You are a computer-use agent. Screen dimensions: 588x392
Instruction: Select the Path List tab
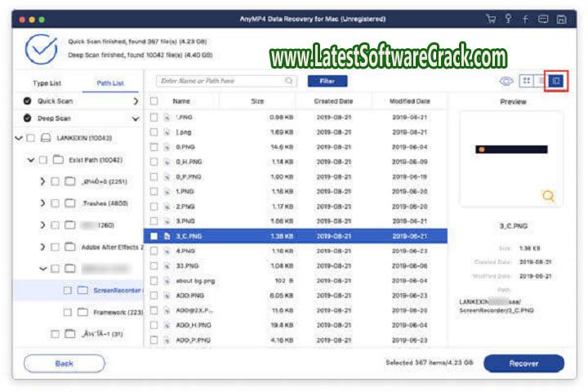[x=110, y=83]
